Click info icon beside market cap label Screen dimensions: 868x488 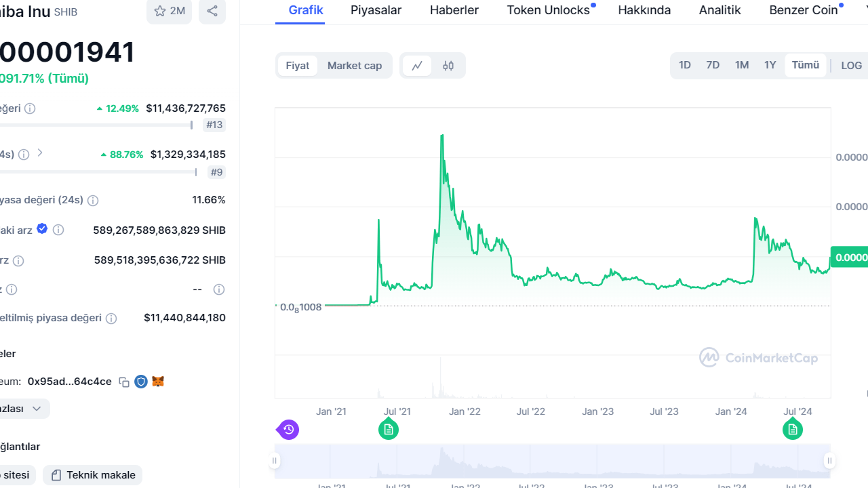(x=30, y=108)
